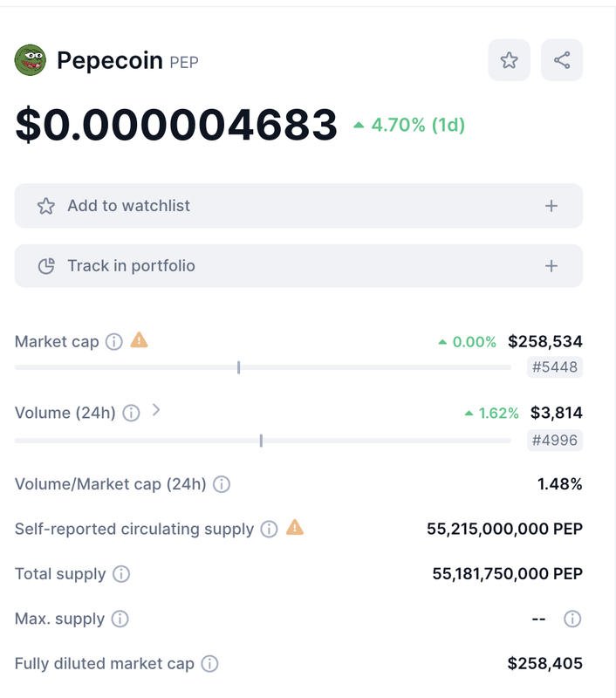616x698 pixels.
Task: Open Total supply info icon
Action: pyautogui.click(x=121, y=574)
